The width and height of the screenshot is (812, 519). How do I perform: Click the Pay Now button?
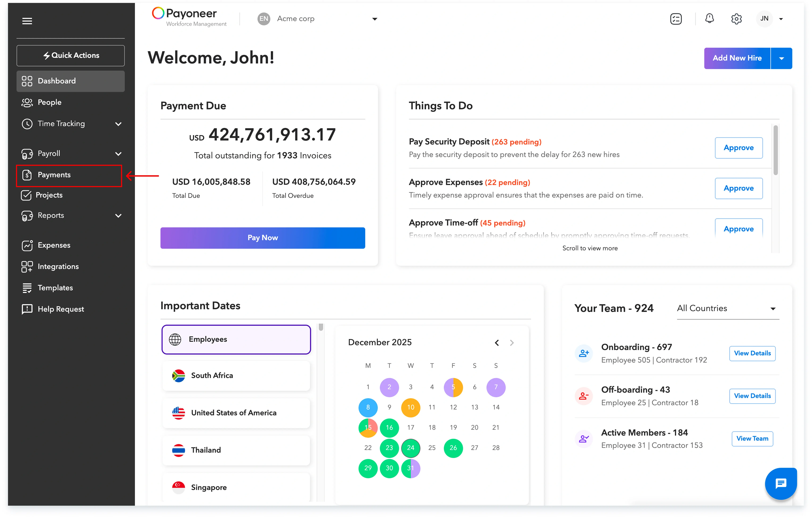coord(262,238)
